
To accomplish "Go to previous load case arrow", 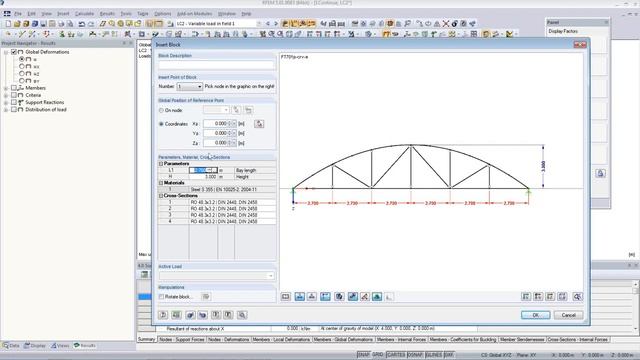I will pyautogui.click(x=268, y=24).
